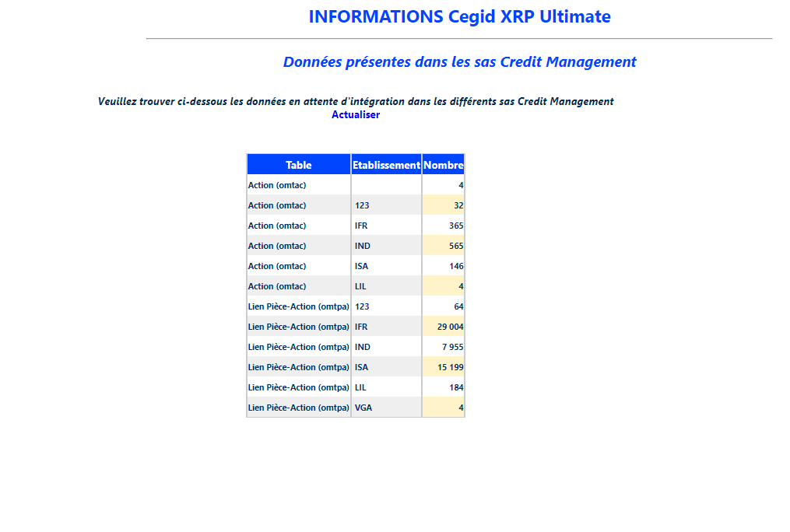Select the Etablissement column header
790x532 pixels.
(386, 165)
